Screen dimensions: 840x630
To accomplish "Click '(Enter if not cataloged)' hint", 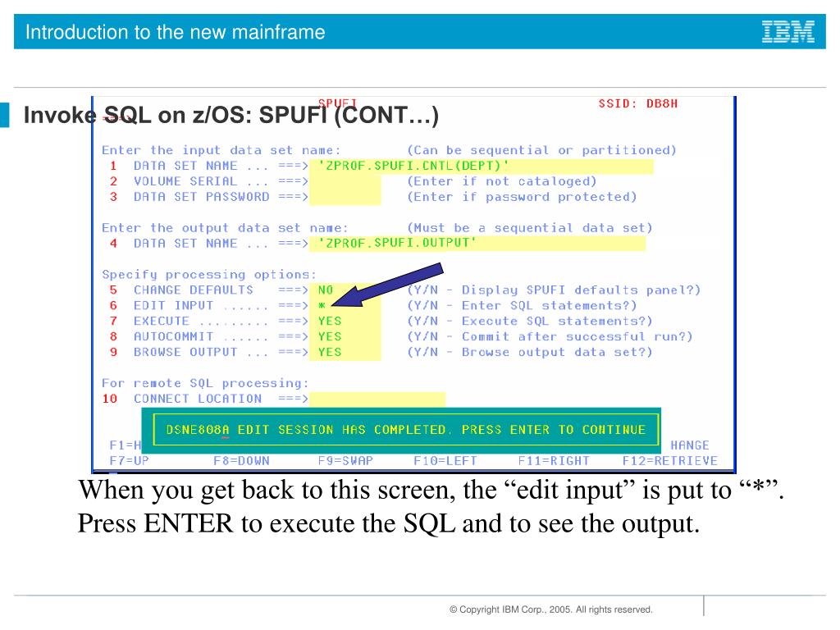I will 501,181.
